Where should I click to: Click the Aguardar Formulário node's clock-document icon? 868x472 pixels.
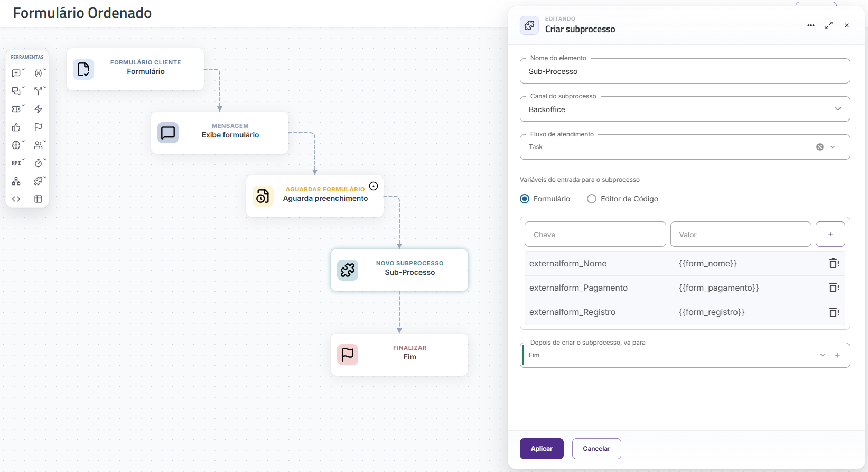[x=263, y=196]
